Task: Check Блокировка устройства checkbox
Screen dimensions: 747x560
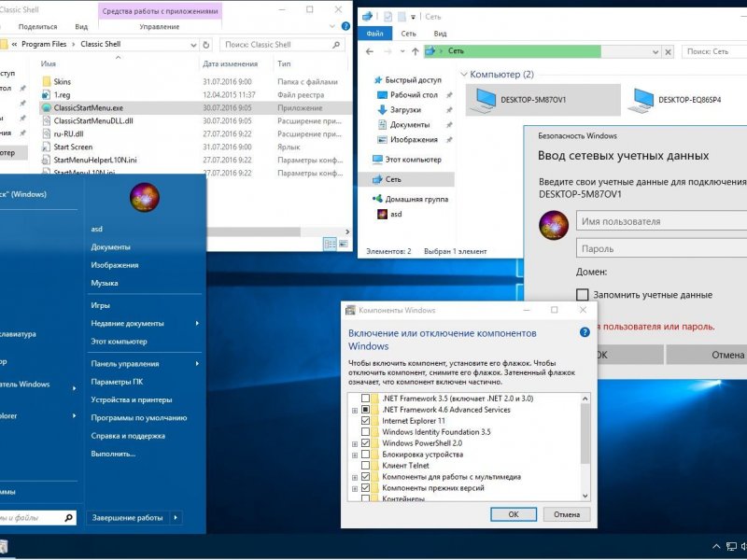Action: coord(365,455)
